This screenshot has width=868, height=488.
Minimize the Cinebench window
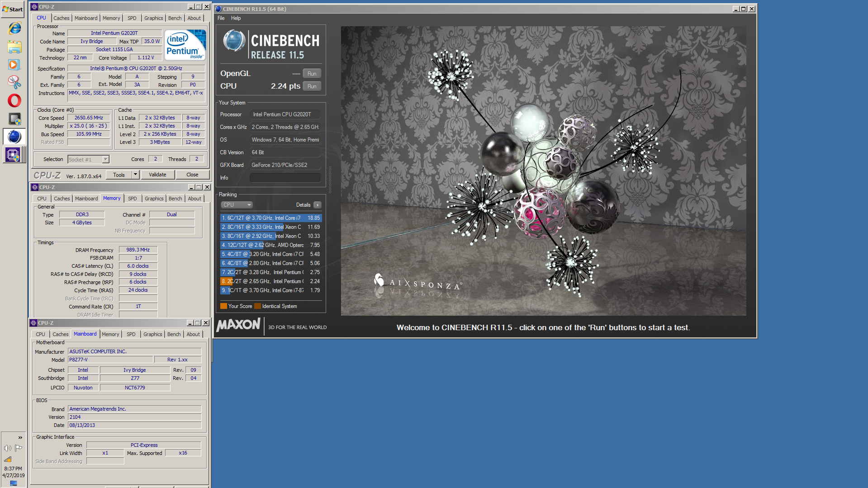[736, 9]
